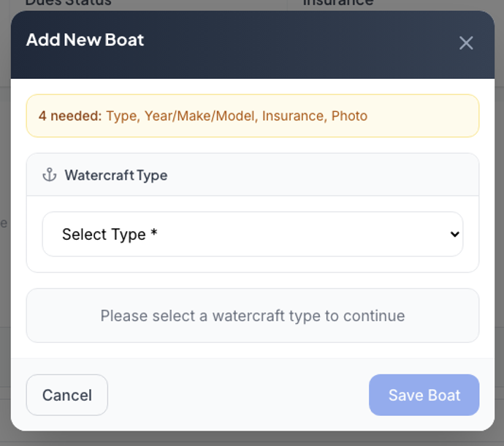Click the 'Please select a watercraft type' message
The height and width of the screenshot is (446, 504).
pyautogui.click(x=252, y=316)
